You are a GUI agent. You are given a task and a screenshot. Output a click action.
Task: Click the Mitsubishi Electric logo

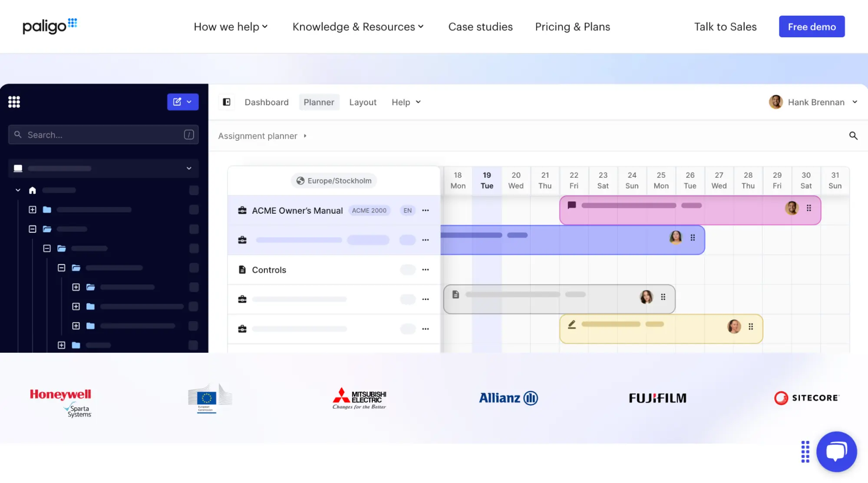pyautogui.click(x=359, y=398)
